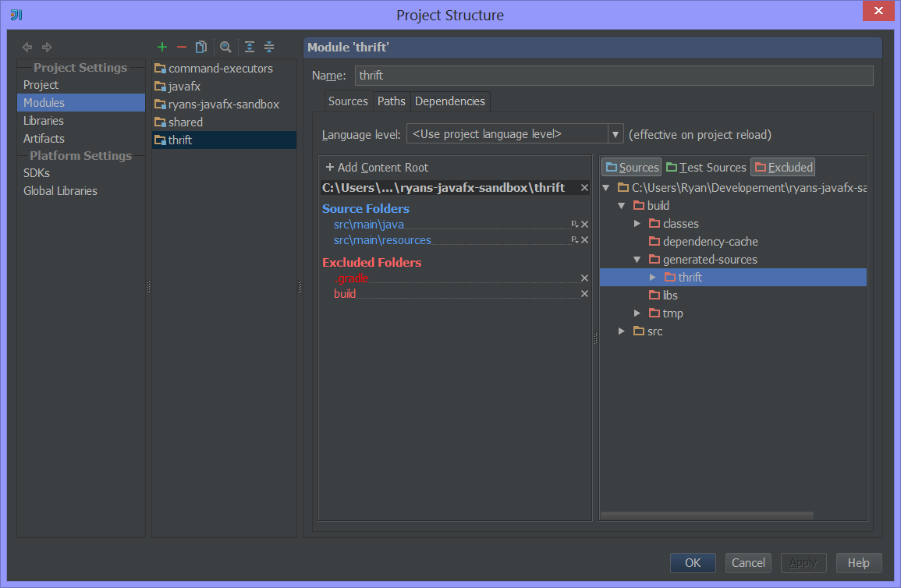Expand the tmp folder node
Viewport: 901px width, 588px height.
[637, 313]
